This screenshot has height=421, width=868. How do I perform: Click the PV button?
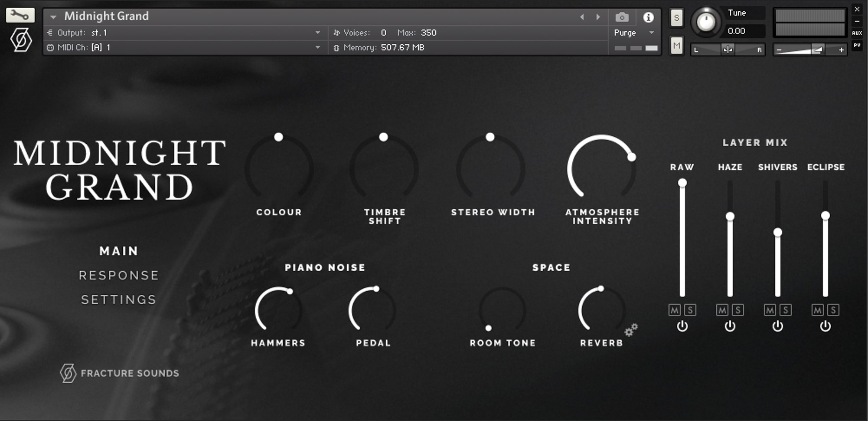857,45
